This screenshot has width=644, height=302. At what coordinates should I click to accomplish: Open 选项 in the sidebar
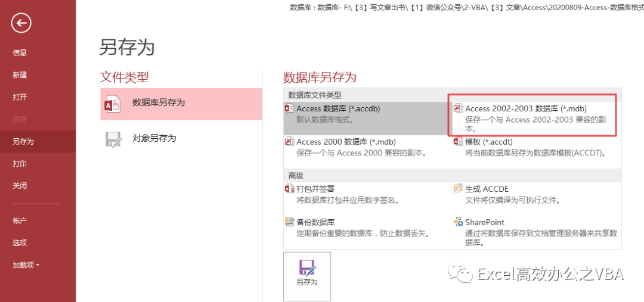pyautogui.click(x=20, y=243)
